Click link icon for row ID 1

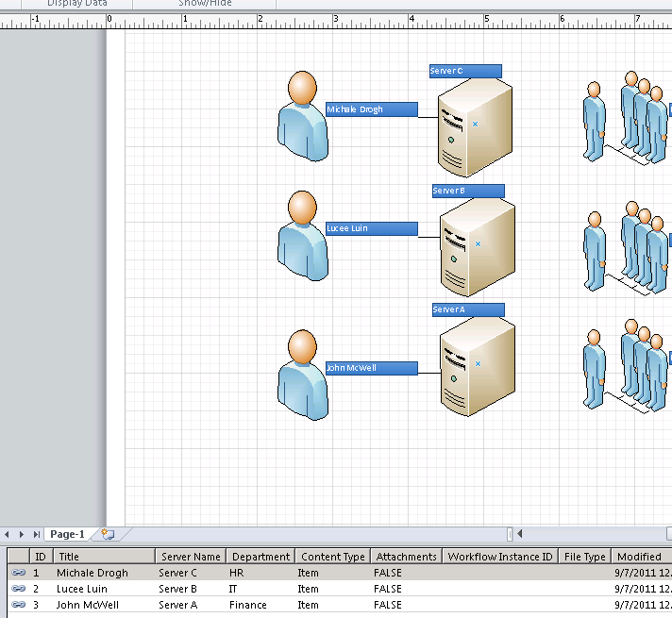coord(19,572)
